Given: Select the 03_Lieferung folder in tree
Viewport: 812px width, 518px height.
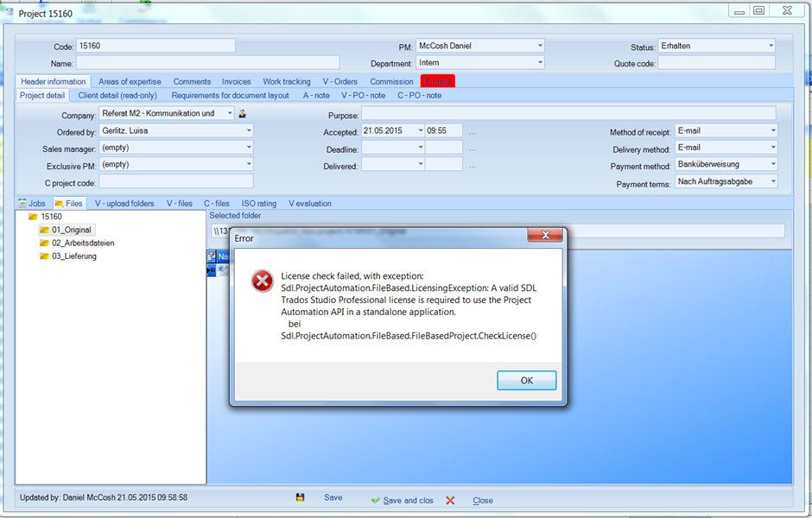Looking at the screenshot, I should coord(73,256).
